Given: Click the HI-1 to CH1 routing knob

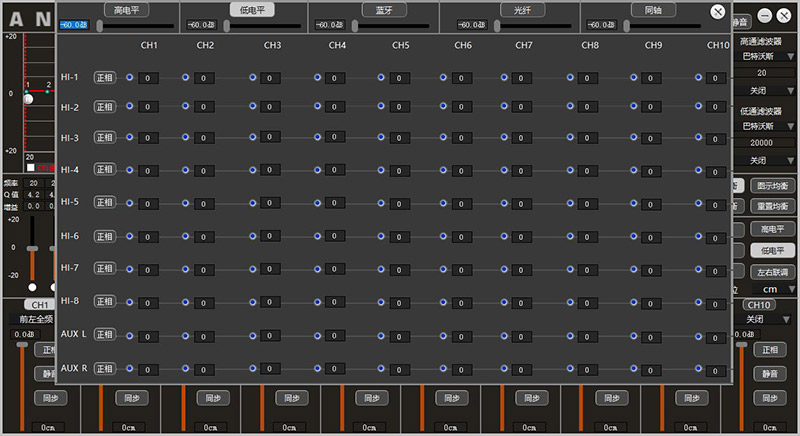Looking at the screenshot, I should click(129, 77).
